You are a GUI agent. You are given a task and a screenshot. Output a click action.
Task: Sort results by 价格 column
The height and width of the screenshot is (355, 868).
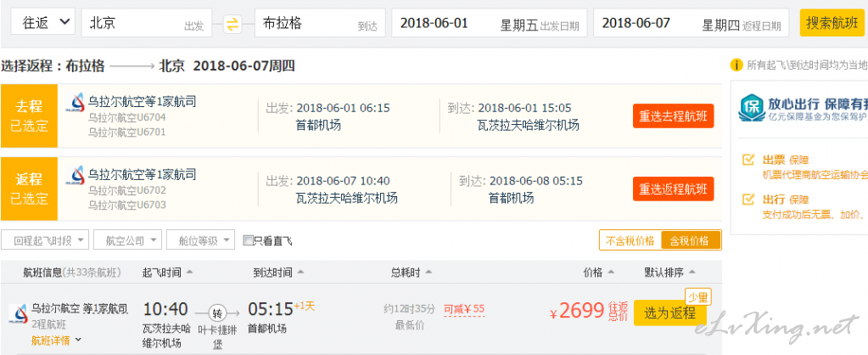pos(599,272)
